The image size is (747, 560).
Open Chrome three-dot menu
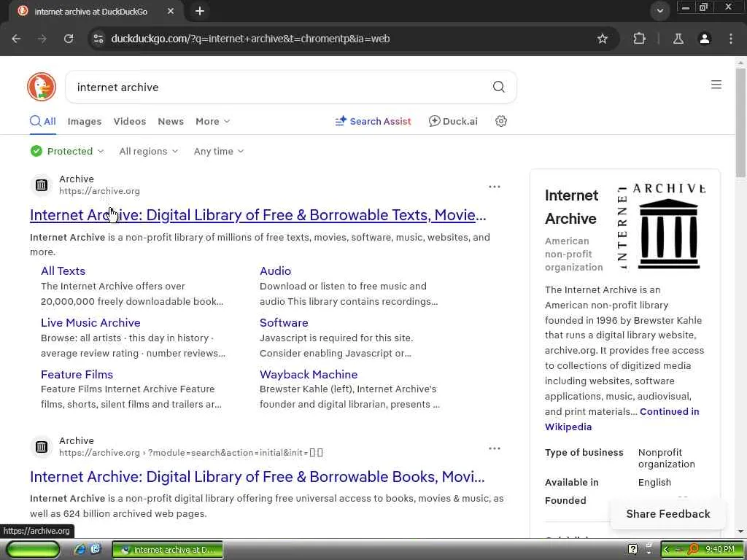731,39
